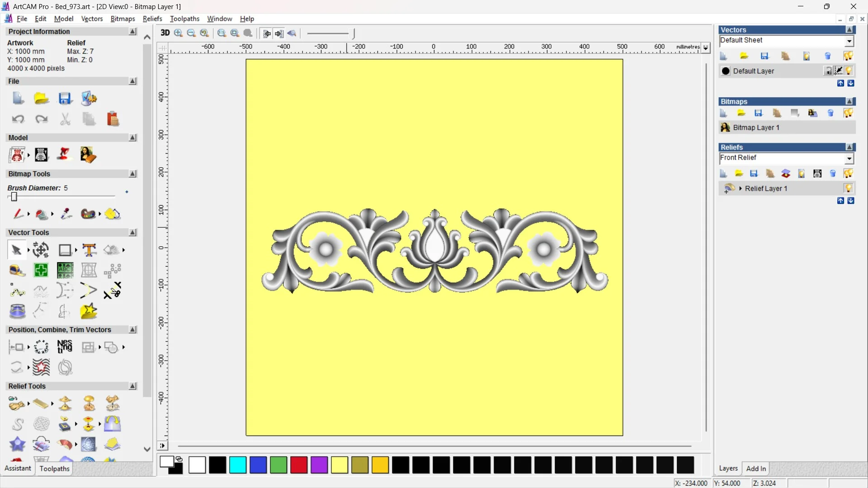Click the Save file icon
Viewport: 868px width, 488px height.
pyautogui.click(x=65, y=99)
